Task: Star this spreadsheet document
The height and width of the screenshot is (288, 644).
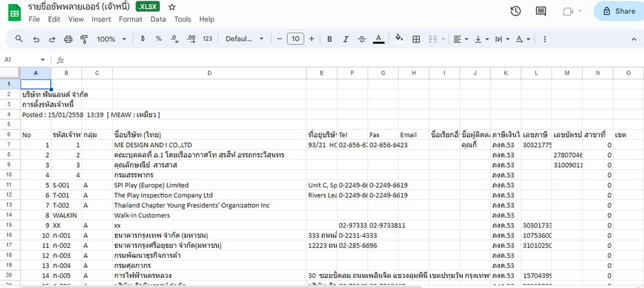Action: pyautogui.click(x=172, y=7)
